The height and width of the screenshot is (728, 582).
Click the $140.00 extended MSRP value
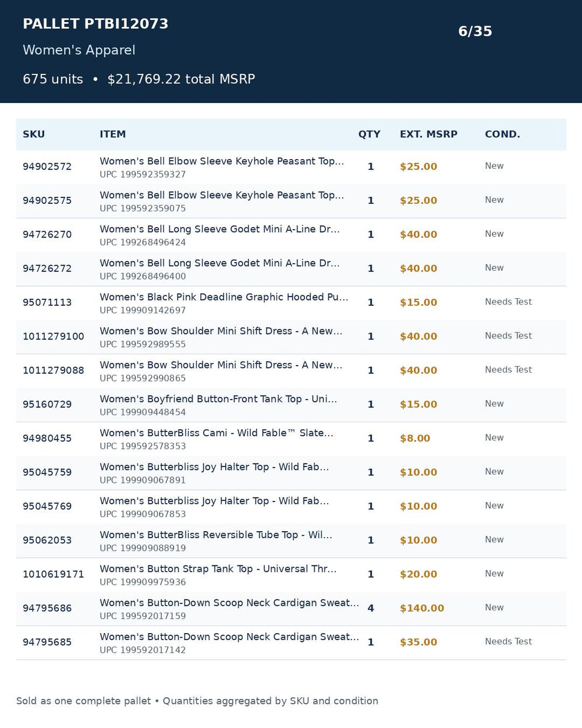coord(422,608)
